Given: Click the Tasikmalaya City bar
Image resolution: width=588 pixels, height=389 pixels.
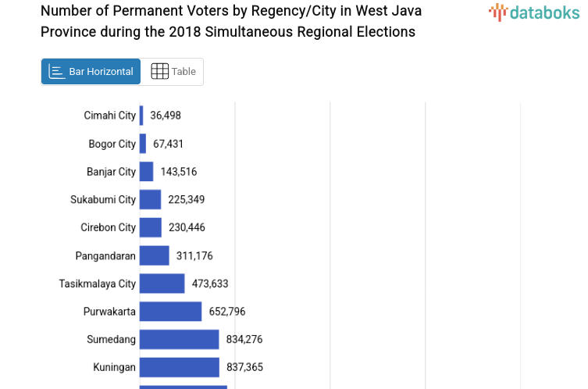Looking at the screenshot, I should coord(162,284).
